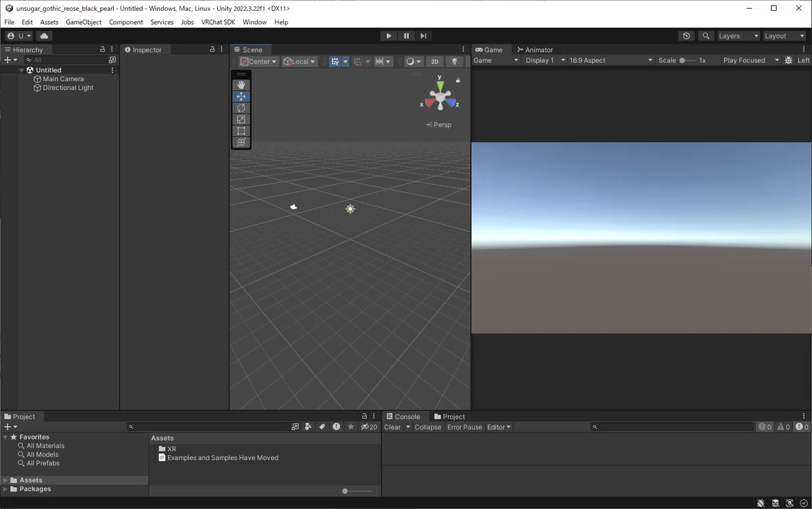812x509 pixels.
Task: Toggle grid visibility in Scene view
Action: coord(334,62)
